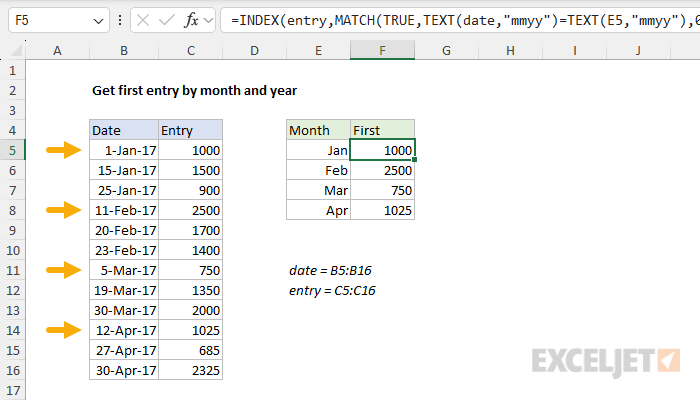Click entry value 2000

[191, 310]
